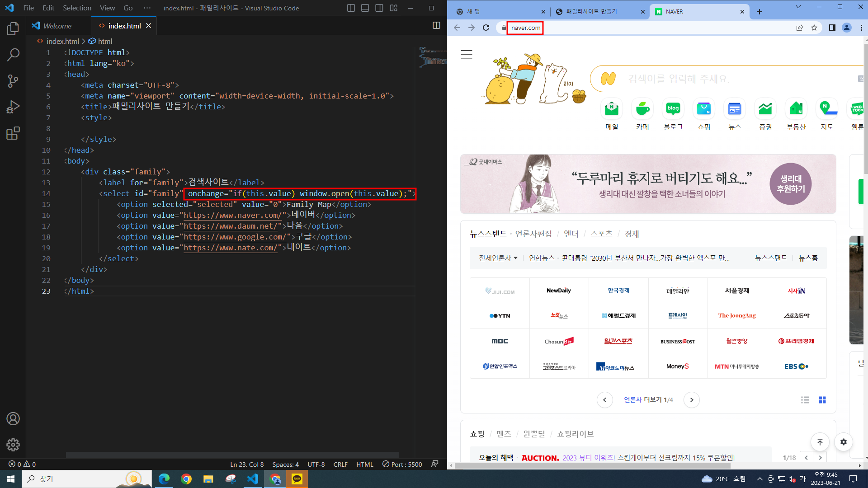This screenshot has width=868, height=488.
Task: Open Chrome tab search chevron
Action: tap(798, 7)
